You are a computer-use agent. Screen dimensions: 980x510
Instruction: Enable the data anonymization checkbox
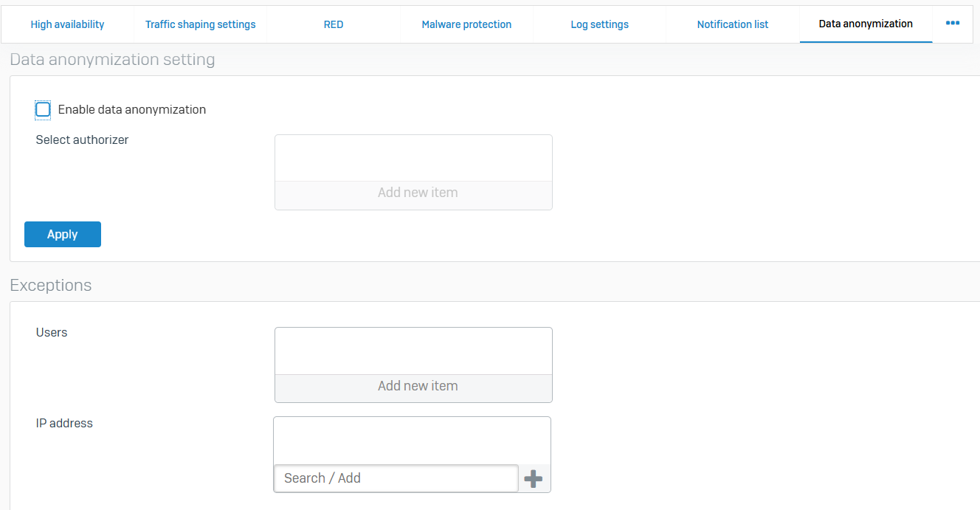pos(44,110)
